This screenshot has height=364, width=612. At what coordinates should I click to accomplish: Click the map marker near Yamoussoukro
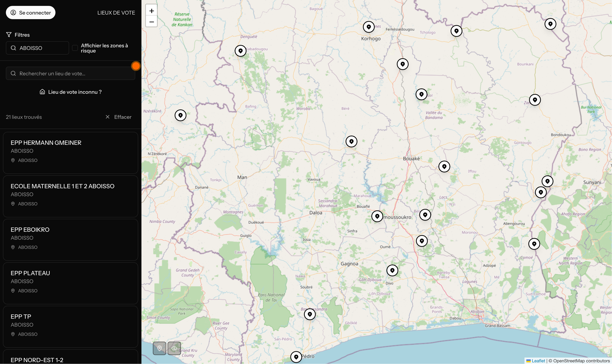click(x=377, y=216)
